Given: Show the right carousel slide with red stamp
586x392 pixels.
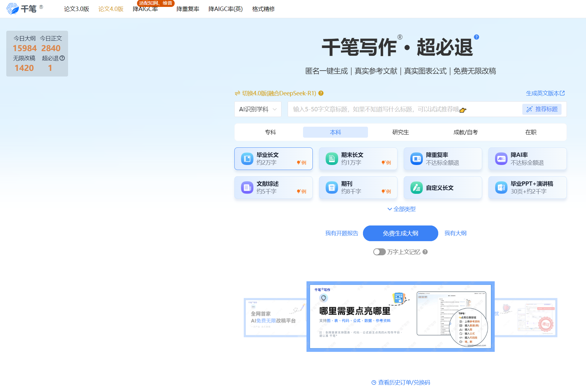Looking at the screenshot, I should (x=526, y=318).
